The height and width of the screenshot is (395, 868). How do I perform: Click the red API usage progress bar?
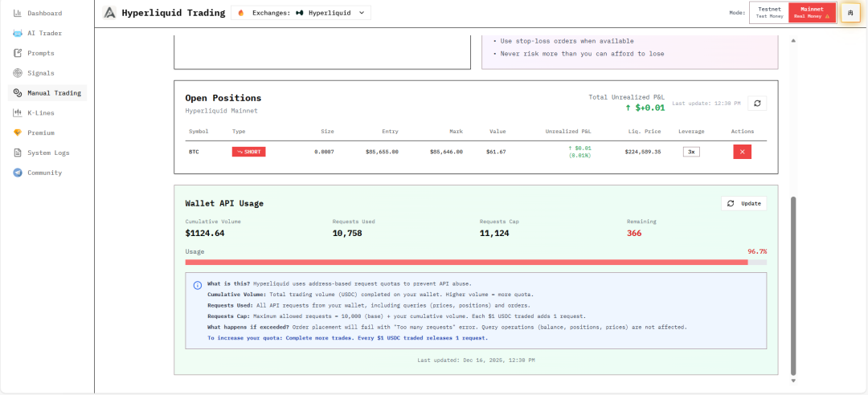[467, 263]
